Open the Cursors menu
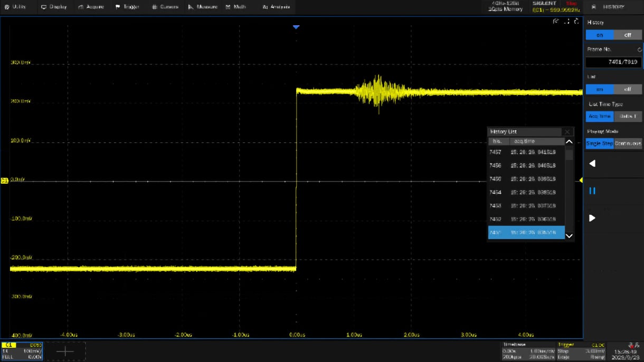 pos(165,7)
